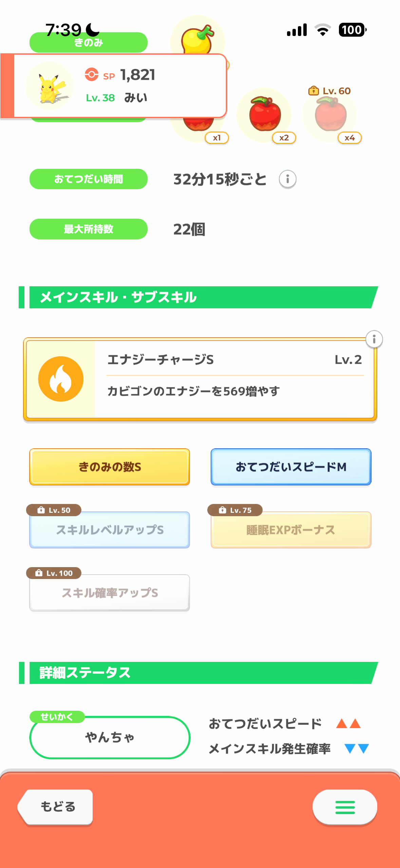
Task: Tap the やんちゃ nature box
Action: point(110,737)
